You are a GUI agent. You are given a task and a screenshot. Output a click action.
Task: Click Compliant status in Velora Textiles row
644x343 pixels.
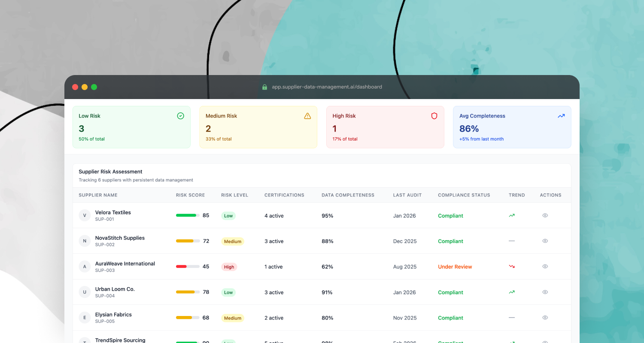[x=451, y=216]
